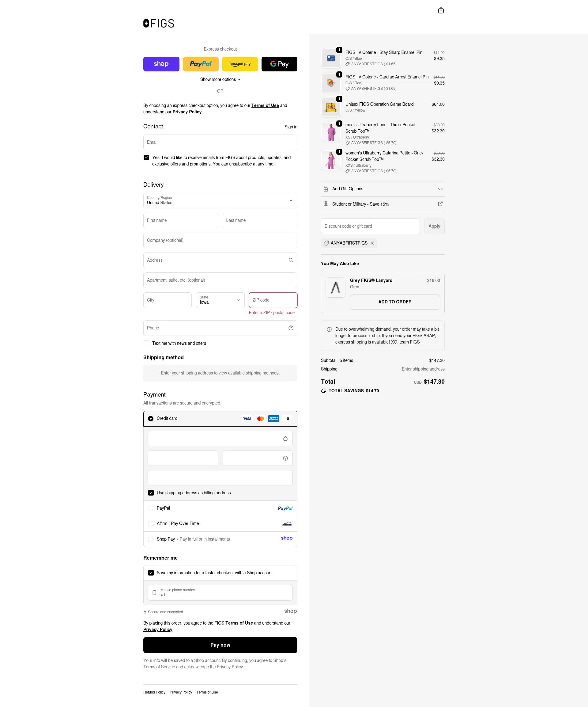
Task: Click the Grey FIGS Lanyard thumbnail
Action: (335, 287)
